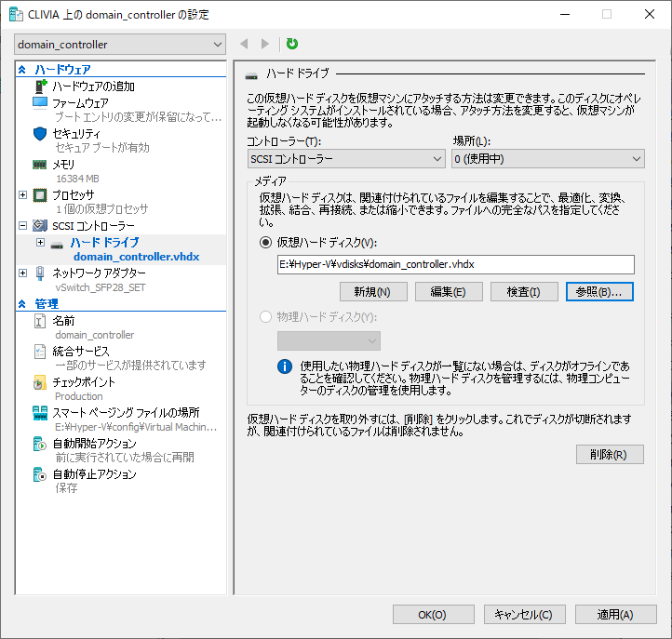
Task: Click 1 個の仮想プロセッサ text
Action: pyautogui.click(x=102, y=209)
